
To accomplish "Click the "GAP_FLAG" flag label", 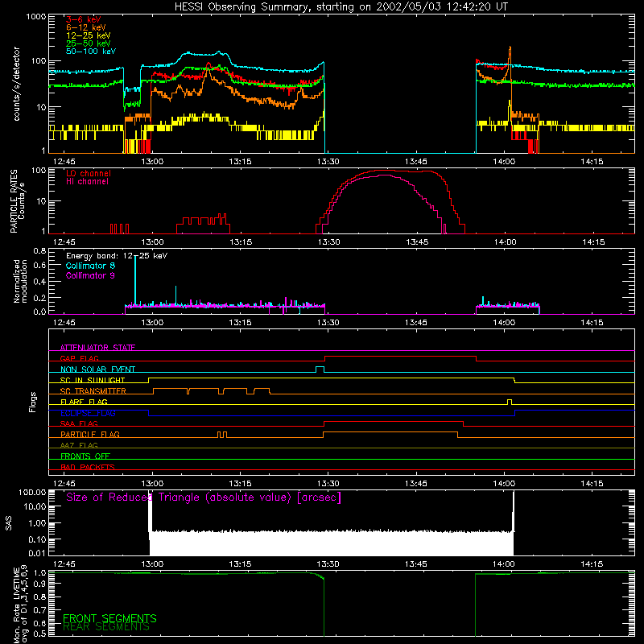I will point(79,358).
